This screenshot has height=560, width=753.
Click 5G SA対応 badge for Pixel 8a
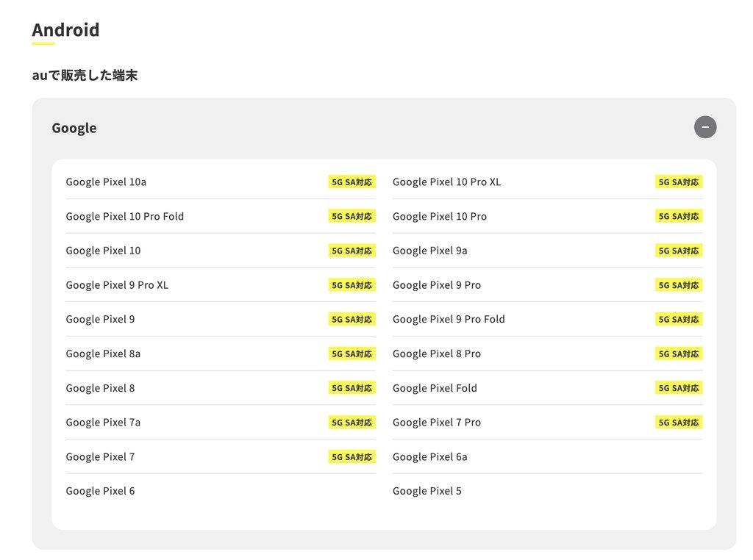coord(352,353)
